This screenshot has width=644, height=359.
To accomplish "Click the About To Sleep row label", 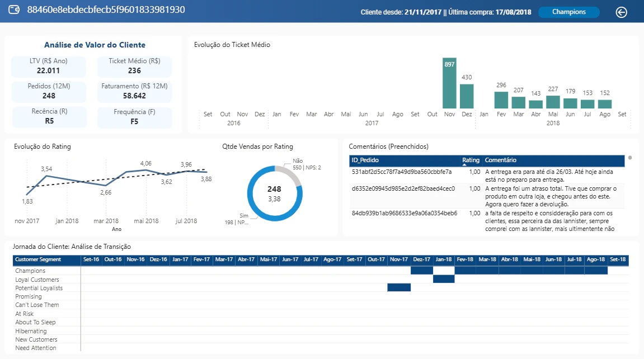I will pyautogui.click(x=35, y=323).
